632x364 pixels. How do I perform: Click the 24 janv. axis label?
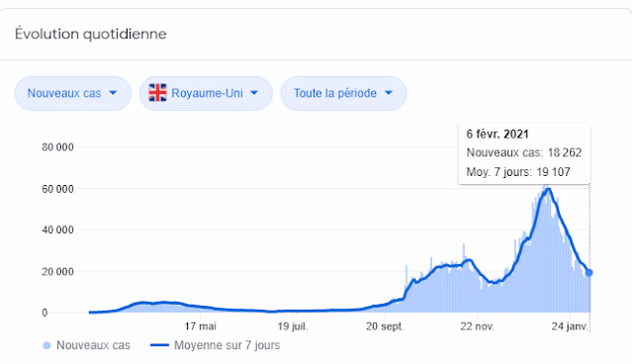point(570,326)
